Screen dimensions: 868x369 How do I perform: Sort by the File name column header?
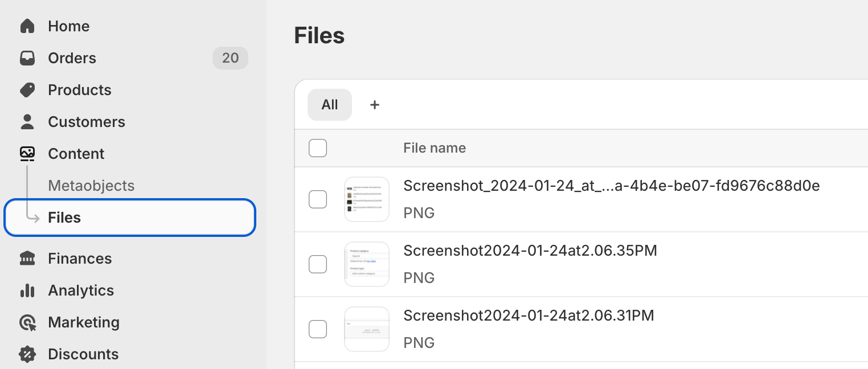coord(435,148)
